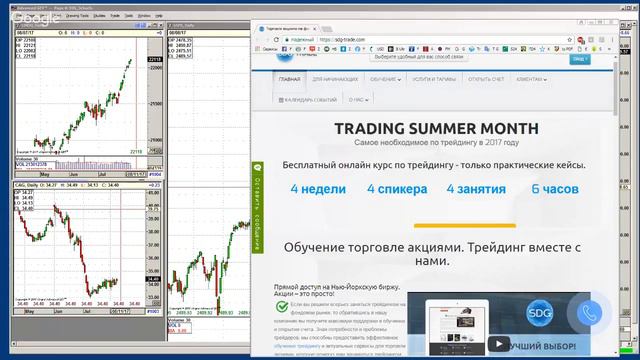Open the 'to PDF' bookmark in bookmarks bar
Image resolution: width=640 pixels, height=360 pixels.
pos(564,49)
